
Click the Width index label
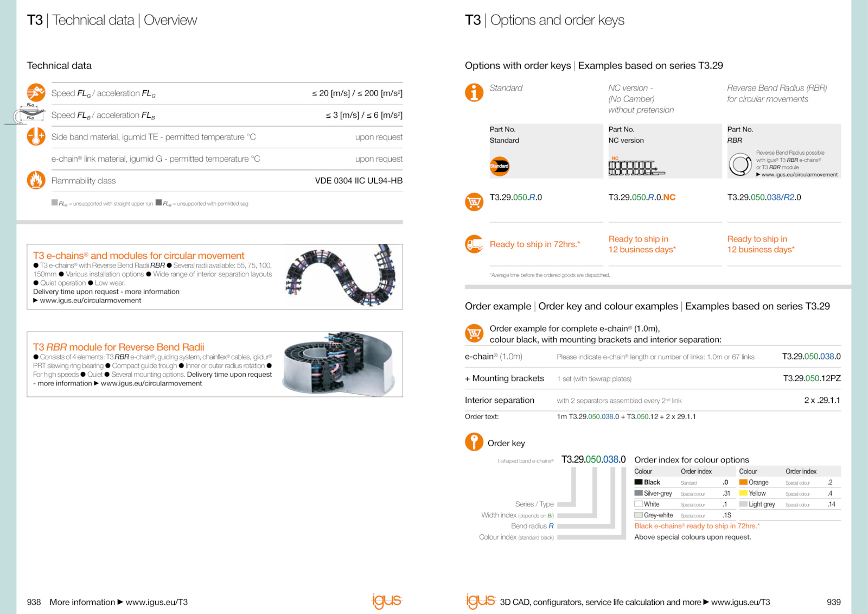(x=518, y=515)
